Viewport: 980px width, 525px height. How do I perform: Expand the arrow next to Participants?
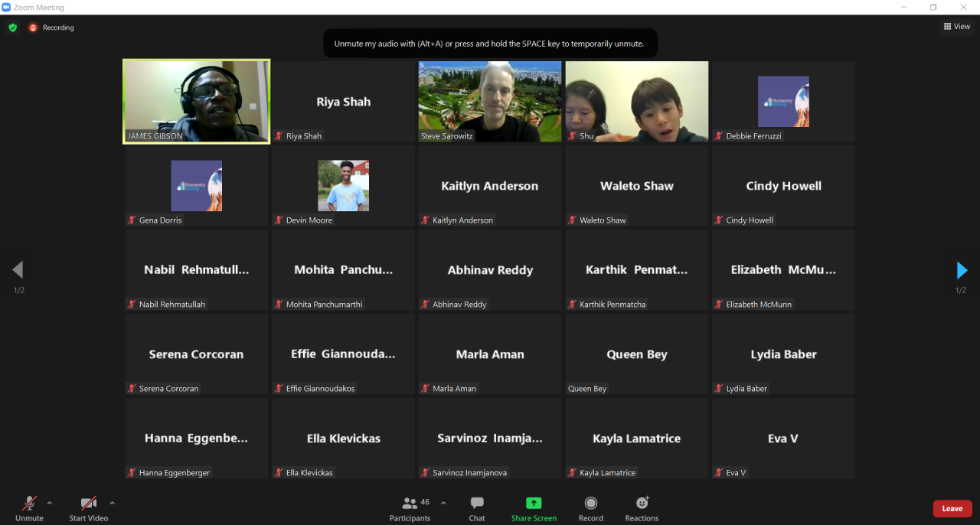(443, 503)
